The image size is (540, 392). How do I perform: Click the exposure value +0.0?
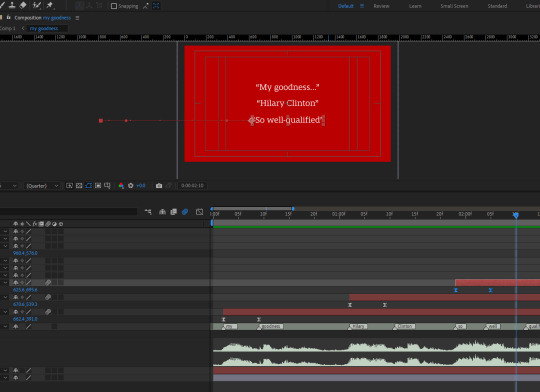pyautogui.click(x=141, y=186)
